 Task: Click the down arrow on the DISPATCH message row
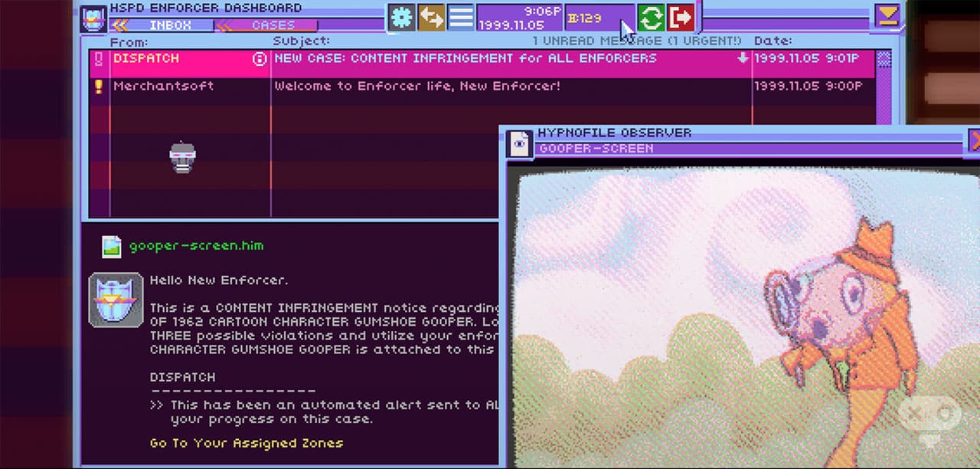(742, 58)
